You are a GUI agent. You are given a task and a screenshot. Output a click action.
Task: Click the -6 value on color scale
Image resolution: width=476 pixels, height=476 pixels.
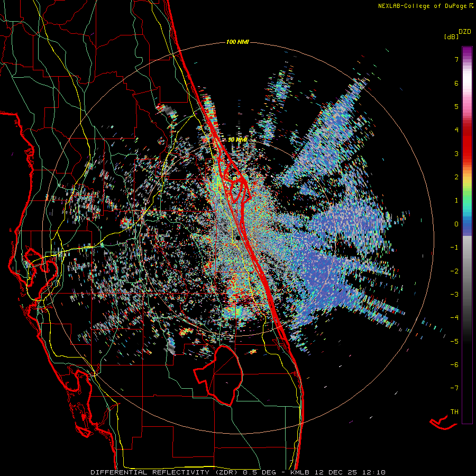click(x=454, y=365)
